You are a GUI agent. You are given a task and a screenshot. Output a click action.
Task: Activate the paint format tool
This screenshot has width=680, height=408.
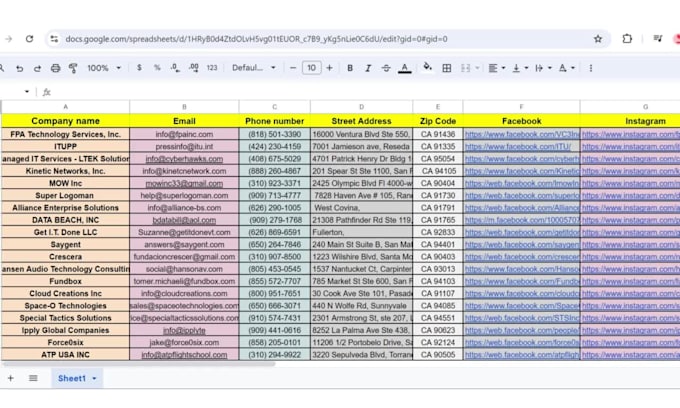point(73,68)
